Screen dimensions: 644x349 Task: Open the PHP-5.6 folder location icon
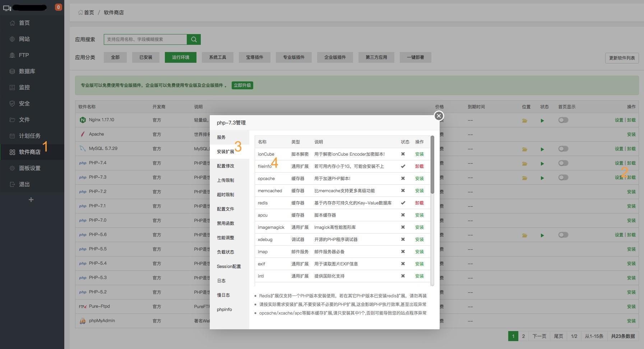(525, 235)
